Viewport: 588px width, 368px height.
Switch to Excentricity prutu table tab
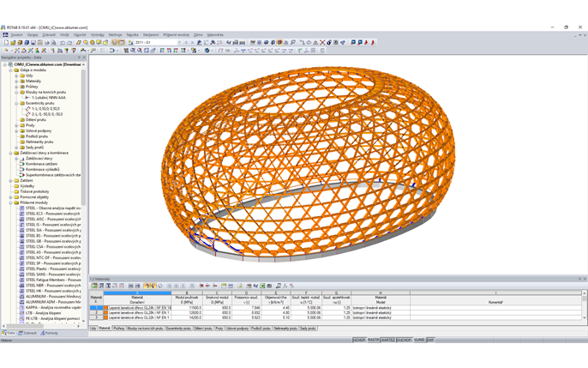178,329
